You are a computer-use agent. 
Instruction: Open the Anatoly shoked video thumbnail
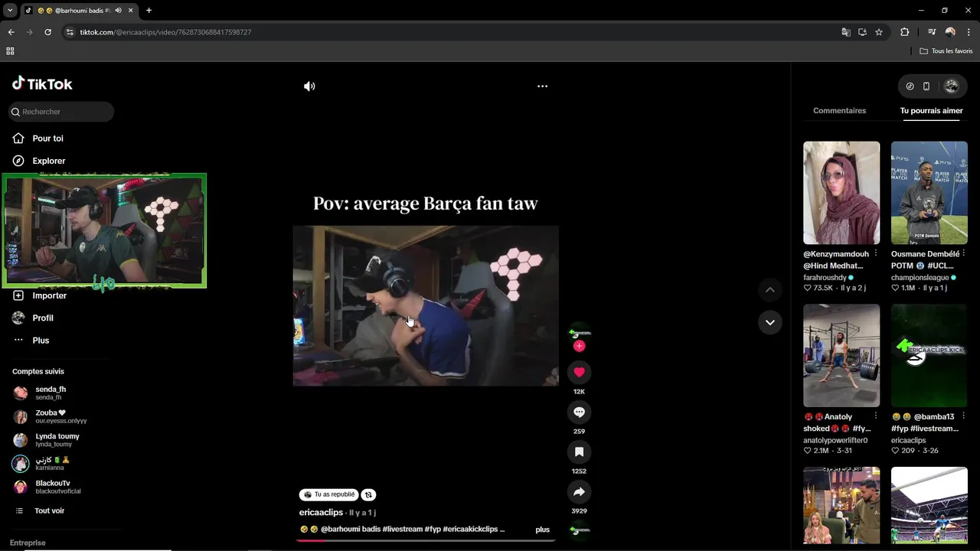[x=841, y=355]
